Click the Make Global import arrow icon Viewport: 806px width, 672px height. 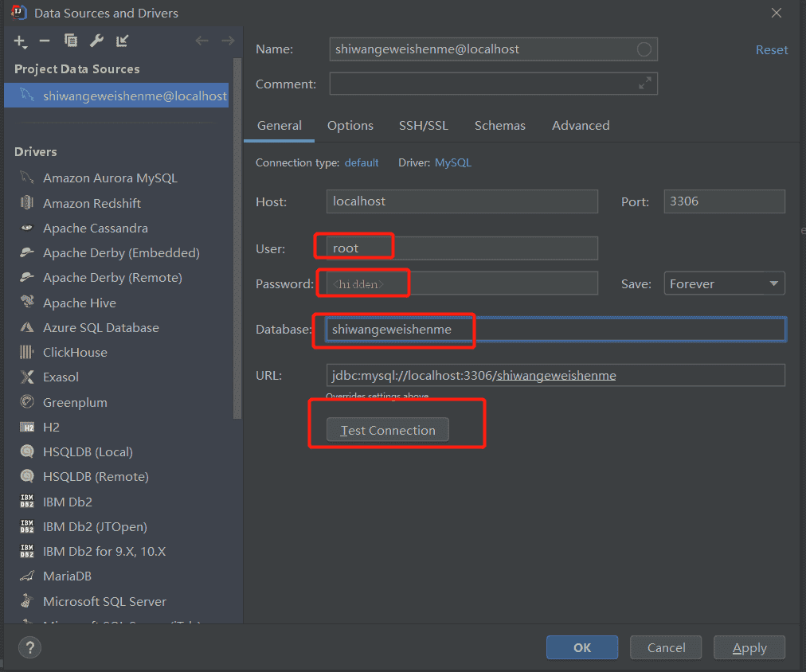pyautogui.click(x=123, y=40)
